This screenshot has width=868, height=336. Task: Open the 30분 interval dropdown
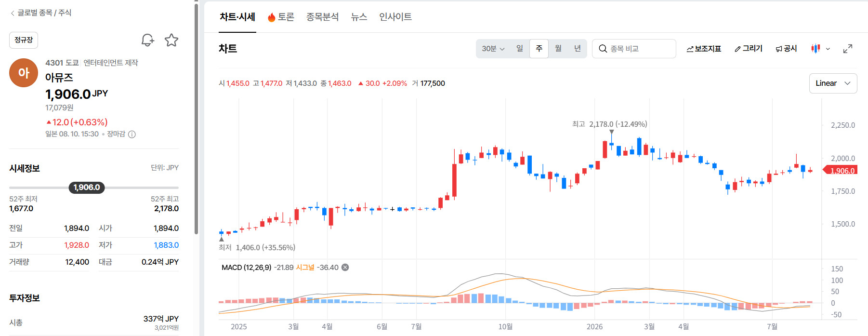click(493, 49)
